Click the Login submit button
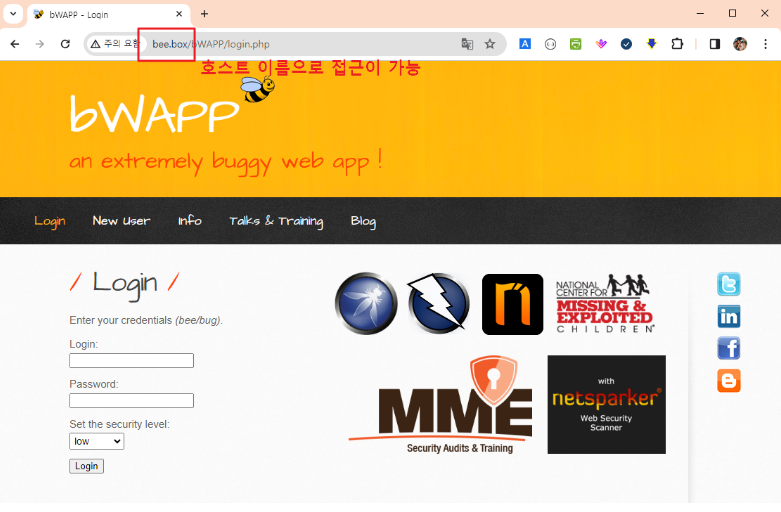The width and height of the screenshot is (781, 512). click(87, 466)
